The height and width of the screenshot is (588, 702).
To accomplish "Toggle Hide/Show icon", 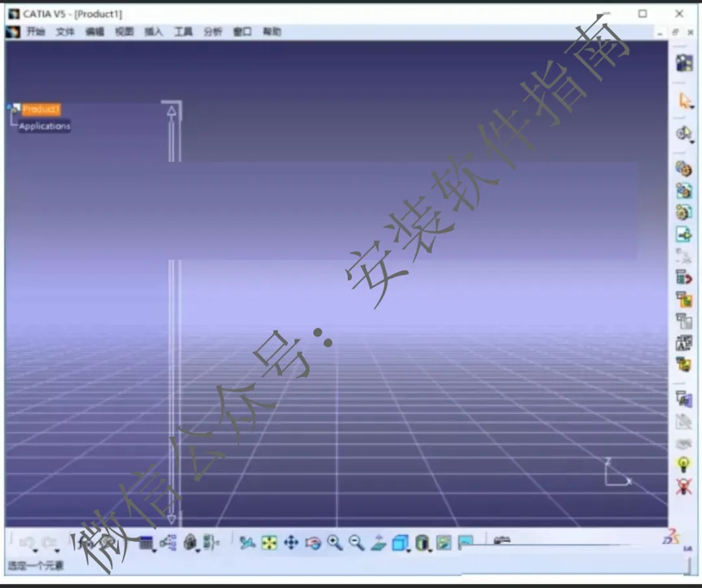I will pyautogui.click(x=444, y=543).
